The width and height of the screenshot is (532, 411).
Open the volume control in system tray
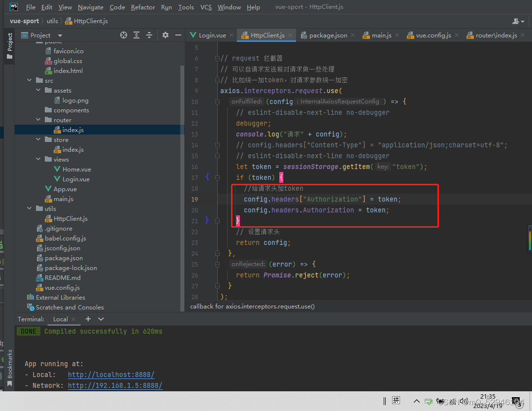point(464,402)
